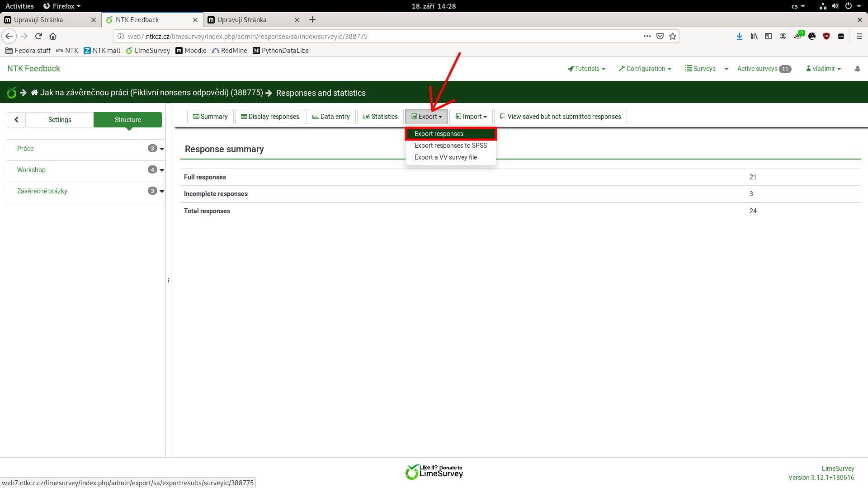Viewport: 868px width, 488px height.
Task: Open the Statistics view
Action: click(x=380, y=117)
